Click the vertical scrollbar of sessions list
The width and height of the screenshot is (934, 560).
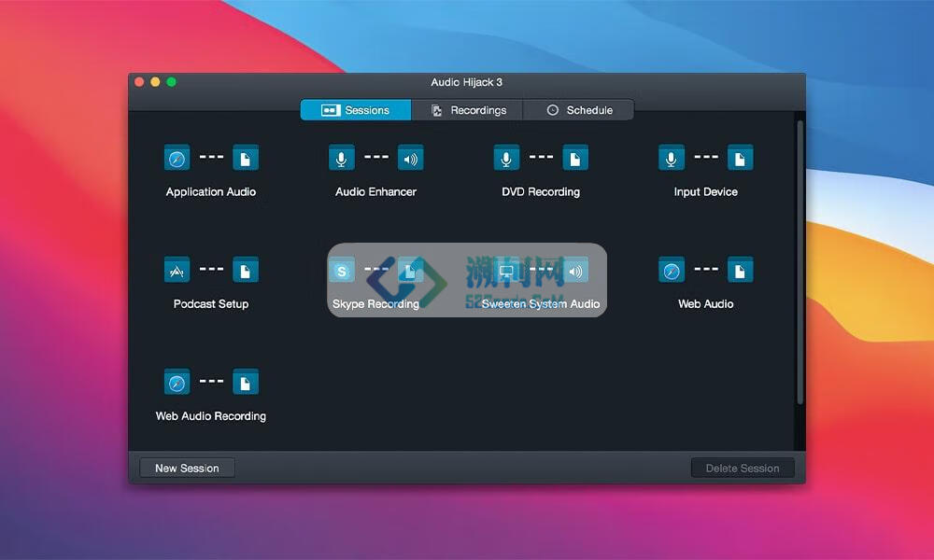800,263
